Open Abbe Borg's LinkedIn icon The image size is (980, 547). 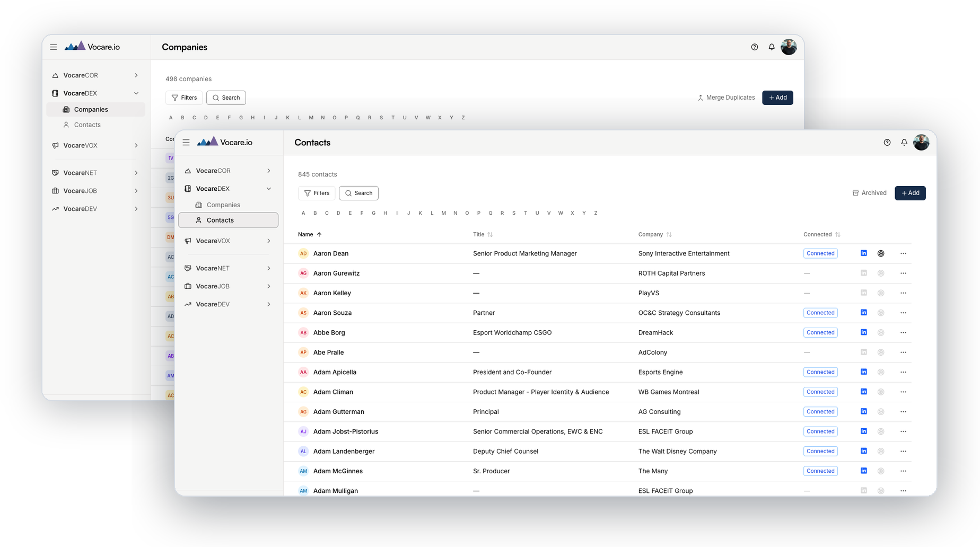coord(864,332)
